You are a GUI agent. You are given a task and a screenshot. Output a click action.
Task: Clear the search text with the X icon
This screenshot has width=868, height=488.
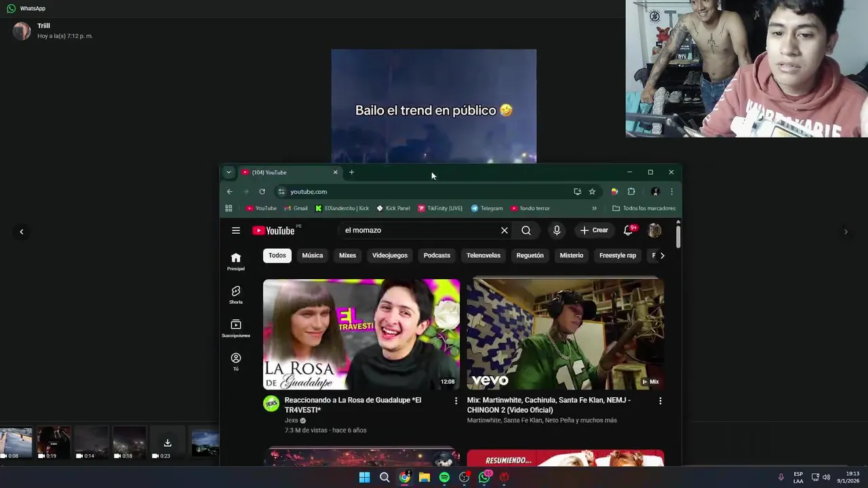pos(505,230)
